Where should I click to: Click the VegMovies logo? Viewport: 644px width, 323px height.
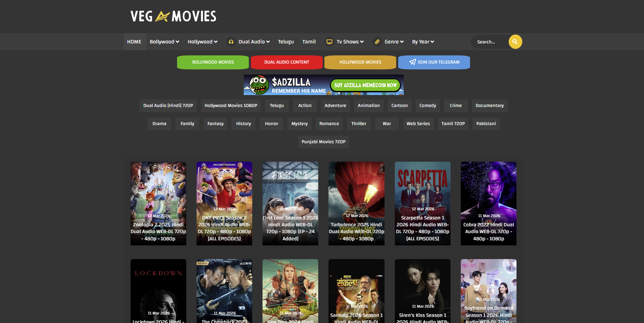[x=173, y=16]
